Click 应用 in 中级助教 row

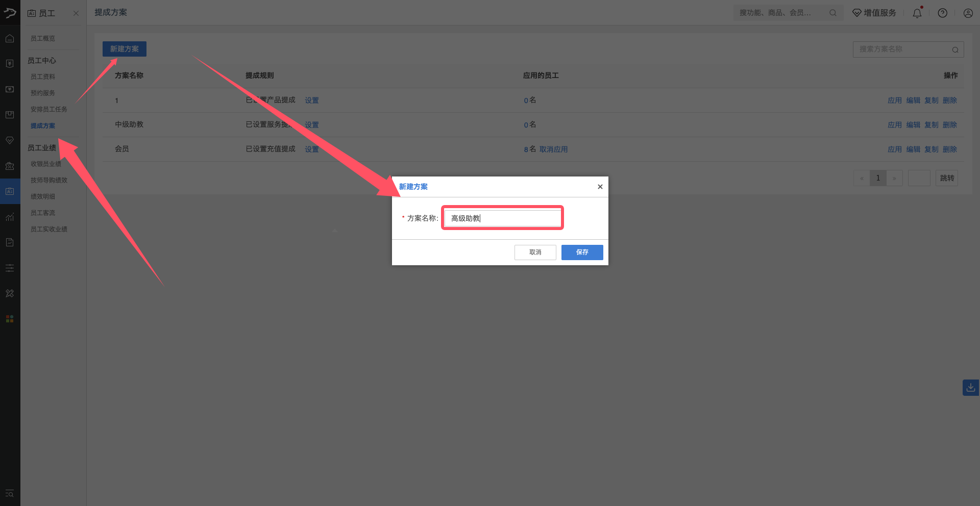tap(895, 125)
